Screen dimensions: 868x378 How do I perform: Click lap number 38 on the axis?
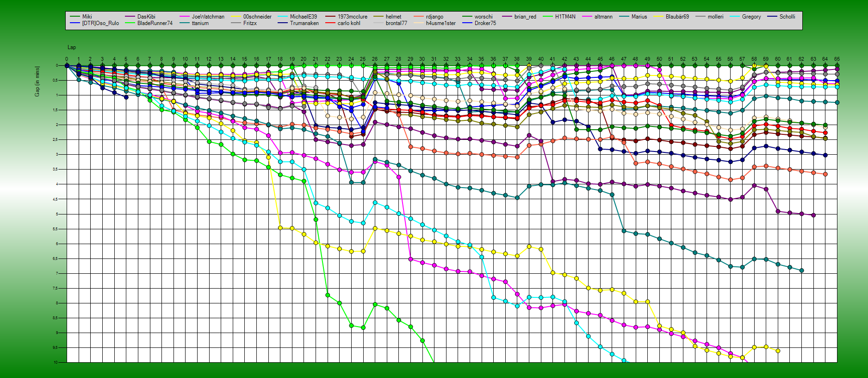coord(517,59)
